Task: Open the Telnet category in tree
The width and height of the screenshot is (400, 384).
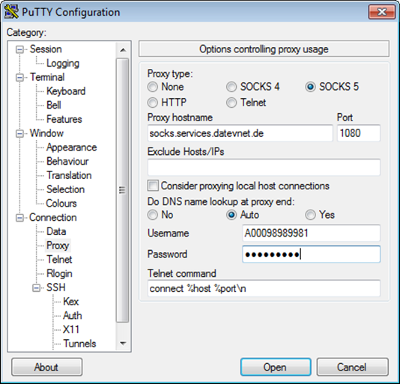Action: tap(59, 259)
